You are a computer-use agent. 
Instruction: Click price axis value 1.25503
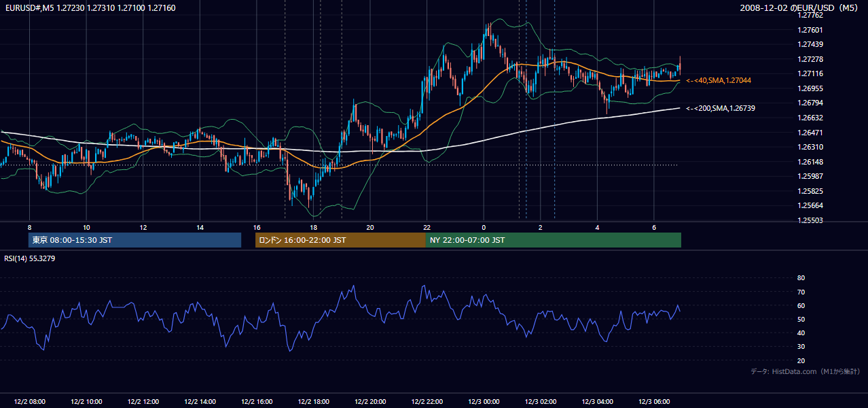click(811, 220)
